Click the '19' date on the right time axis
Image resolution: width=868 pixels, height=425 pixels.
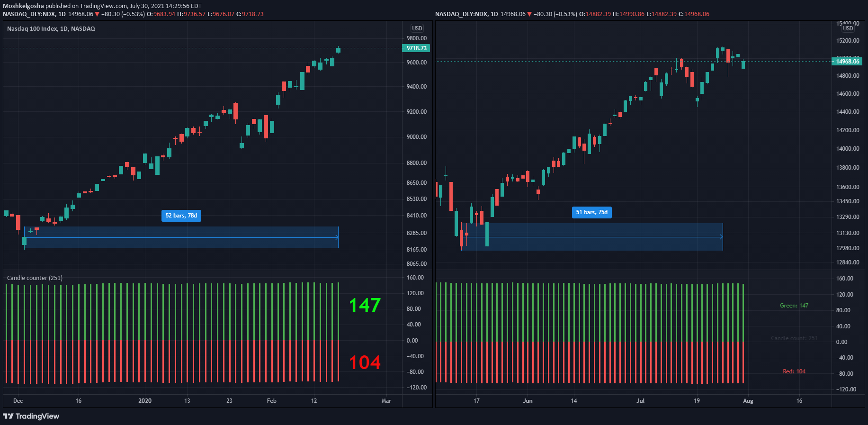click(x=697, y=401)
